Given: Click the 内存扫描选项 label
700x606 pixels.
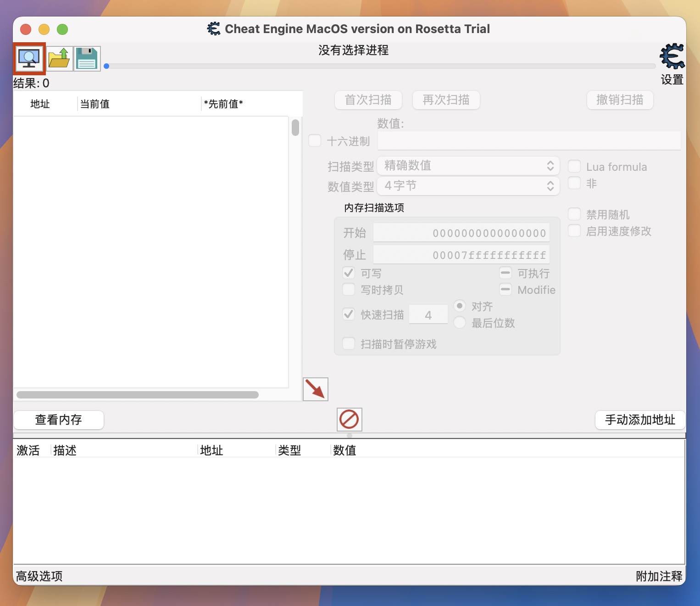Looking at the screenshot, I should click(x=374, y=208).
